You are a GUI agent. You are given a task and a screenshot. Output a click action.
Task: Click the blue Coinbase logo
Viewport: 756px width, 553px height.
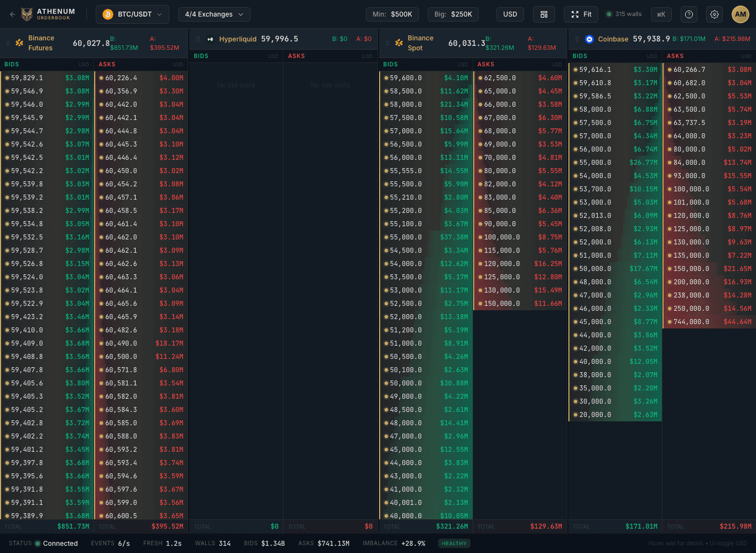[x=589, y=39]
